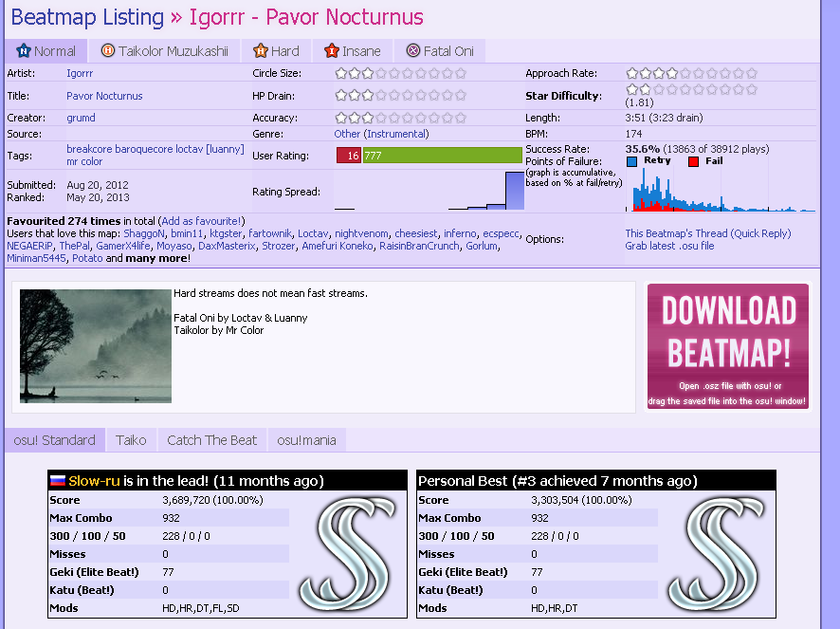Screen dimensions: 840x629
Task: Click the red 16 negative rating bar
Action: coord(349,156)
